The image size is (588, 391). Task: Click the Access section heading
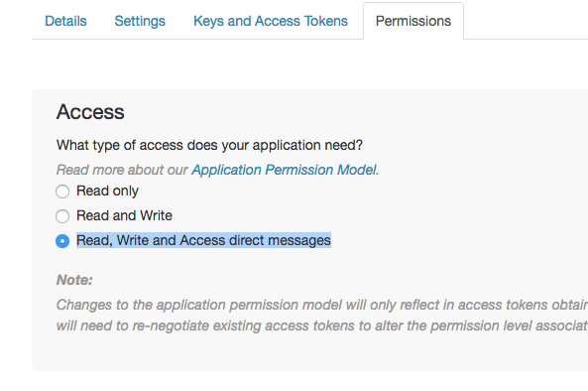click(x=90, y=112)
